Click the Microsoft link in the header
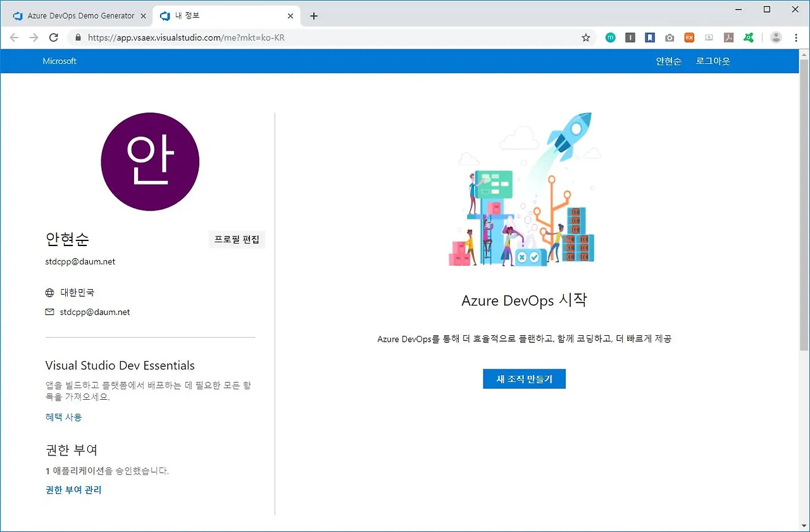 [x=59, y=61]
